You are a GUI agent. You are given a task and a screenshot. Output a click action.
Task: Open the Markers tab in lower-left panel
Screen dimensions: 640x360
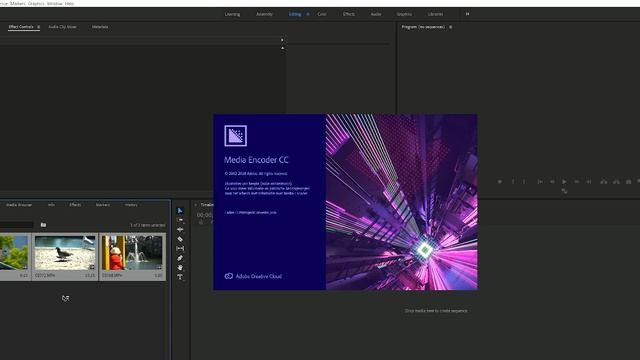[102, 205]
